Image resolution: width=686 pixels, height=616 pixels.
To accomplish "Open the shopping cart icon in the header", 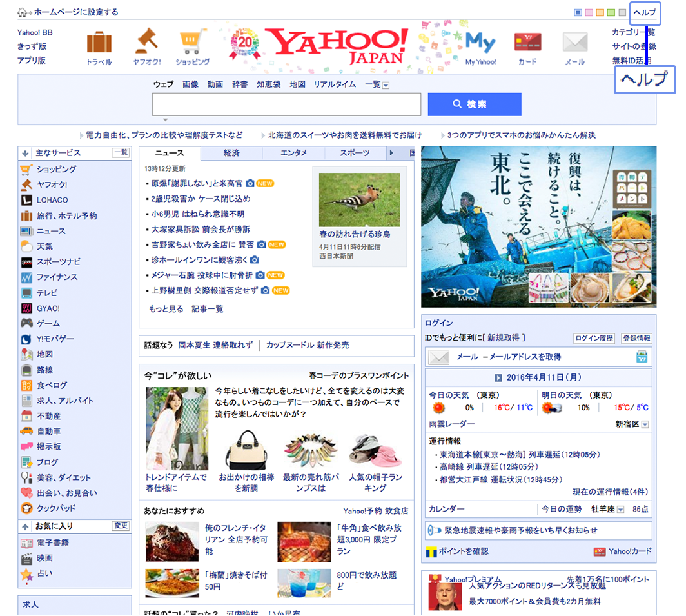I will click(x=193, y=42).
